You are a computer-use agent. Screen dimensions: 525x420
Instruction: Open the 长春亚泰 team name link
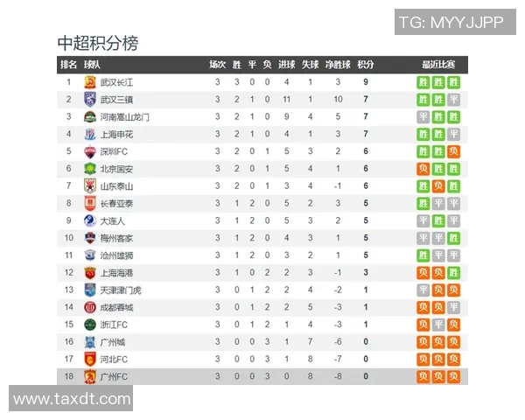click(x=117, y=203)
